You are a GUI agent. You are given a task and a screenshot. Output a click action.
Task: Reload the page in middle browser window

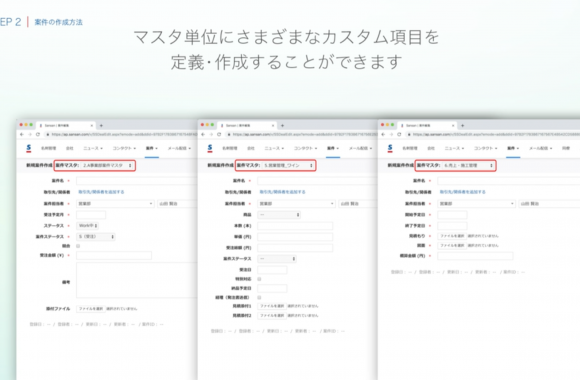(x=219, y=134)
